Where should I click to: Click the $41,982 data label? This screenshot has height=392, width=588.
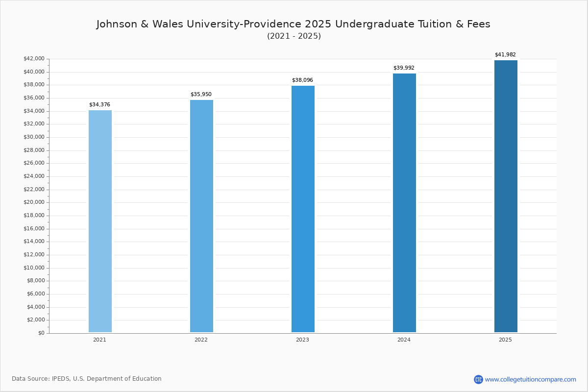pyautogui.click(x=505, y=54)
